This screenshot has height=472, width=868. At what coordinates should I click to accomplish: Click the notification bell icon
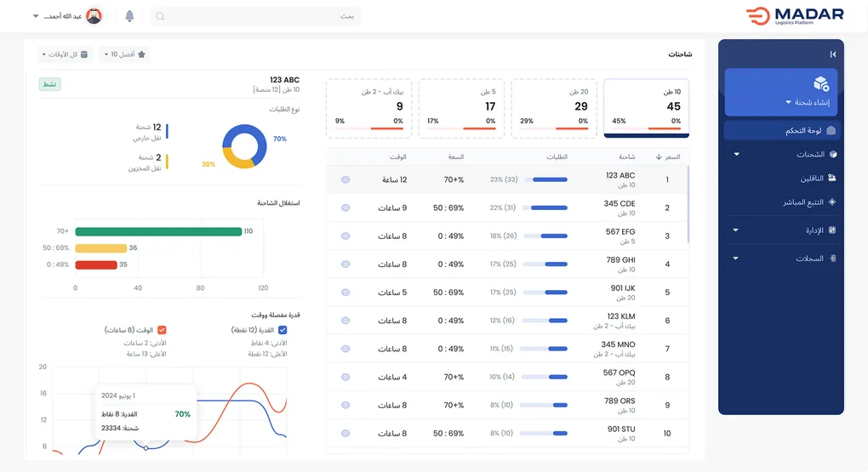pyautogui.click(x=129, y=16)
